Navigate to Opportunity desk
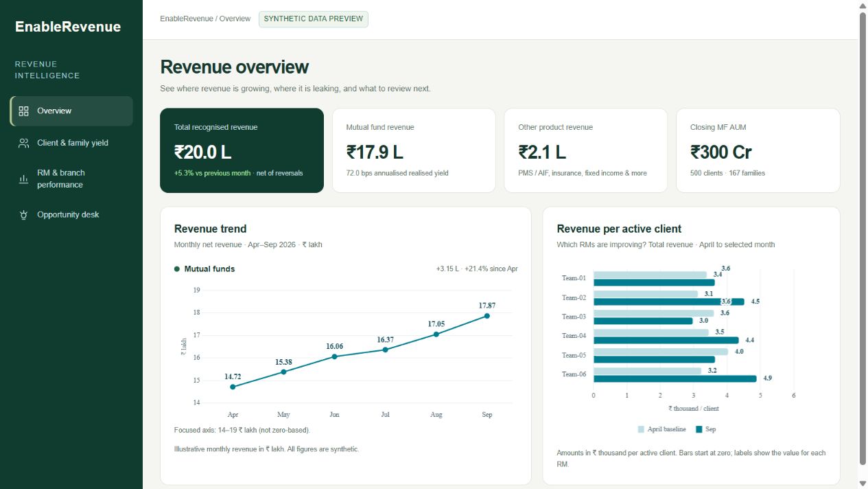868x489 pixels. click(x=71, y=215)
